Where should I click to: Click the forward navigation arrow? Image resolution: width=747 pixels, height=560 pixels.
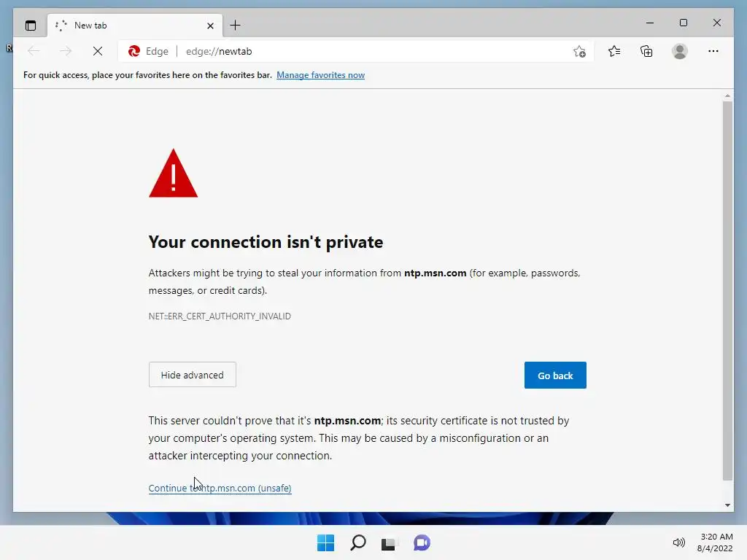click(x=65, y=52)
